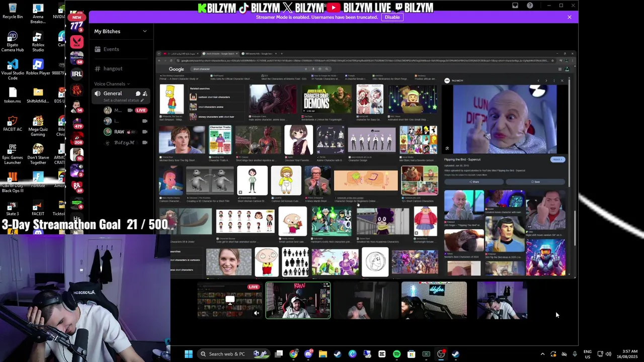The height and width of the screenshot is (362, 644).
Task: Select the IRL server icon
Action: pyautogui.click(x=76, y=73)
